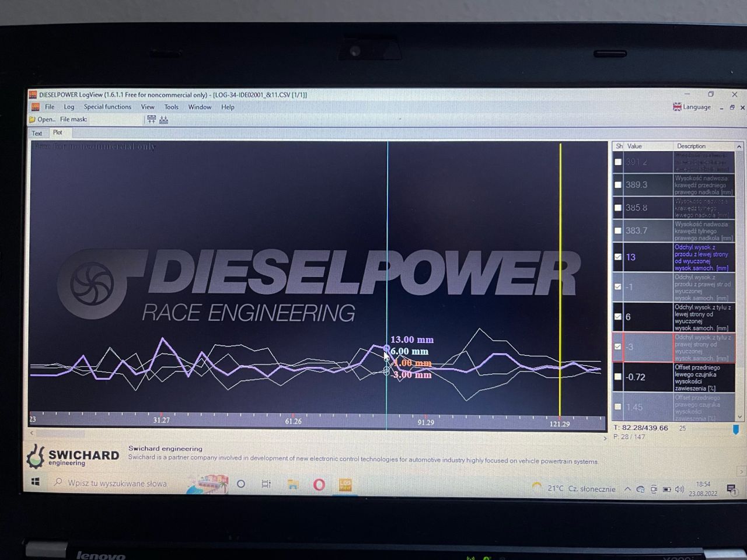Click the Value column header
Image resolution: width=747 pixels, height=560 pixels.
[634, 146]
